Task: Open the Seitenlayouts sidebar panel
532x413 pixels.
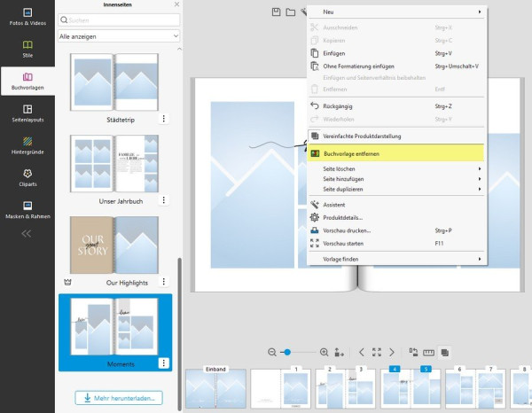Action: point(27,113)
